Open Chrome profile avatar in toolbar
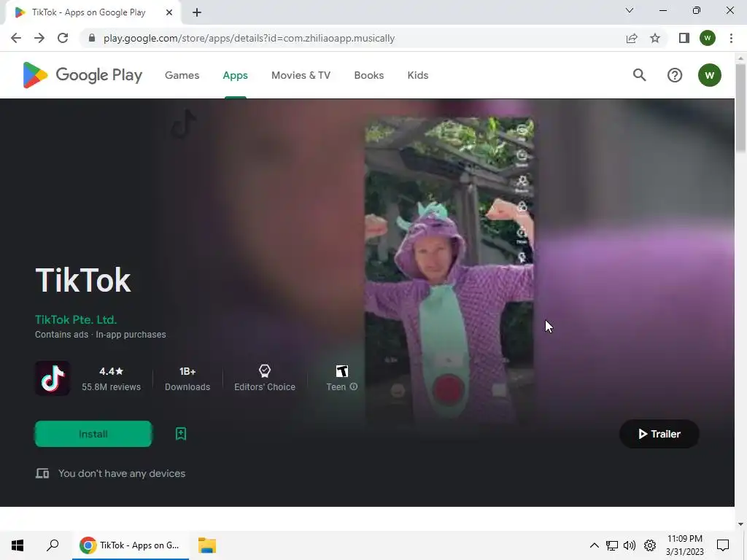747x560 pixels. click(x=708, y=38)
